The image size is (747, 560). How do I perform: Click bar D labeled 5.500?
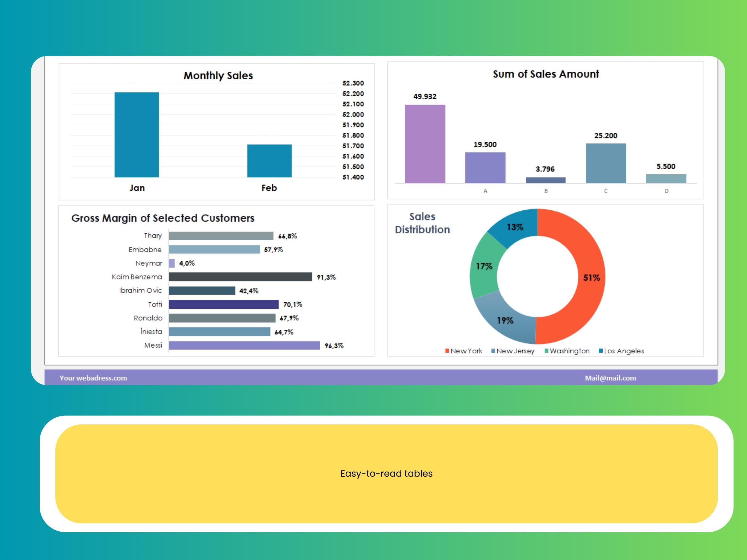click(666, 179)
